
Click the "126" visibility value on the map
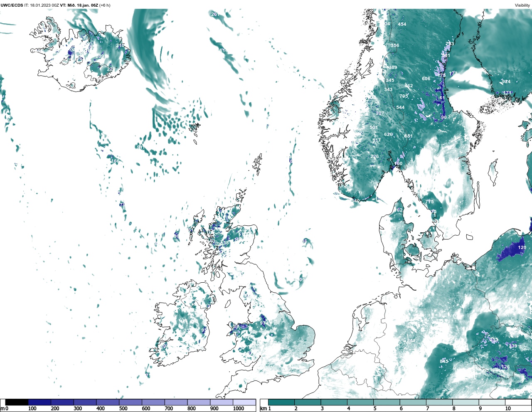click(x=505, y=367)
